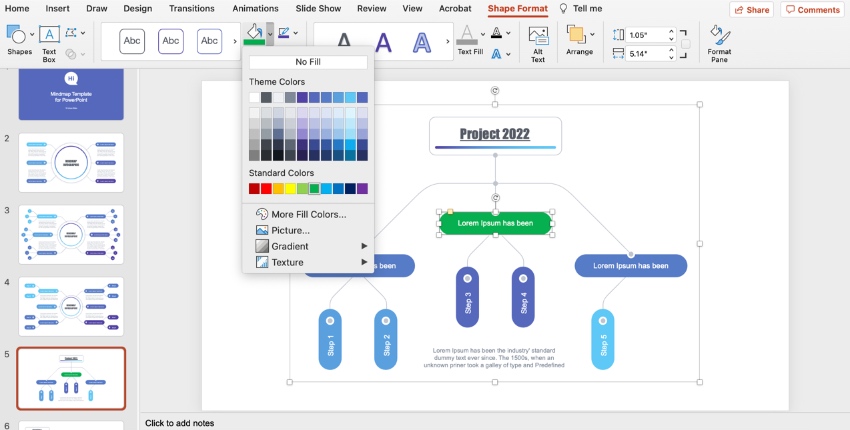Open the Review tab
The width and height of the screenshot is (850, 430).
coord(372,8)
